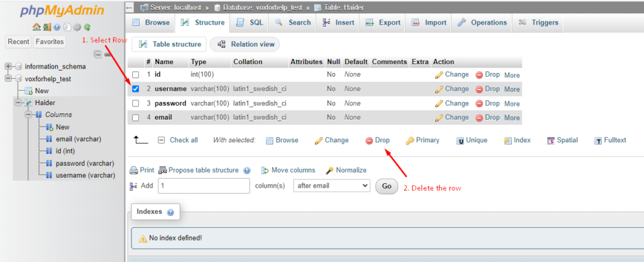The image size is (644, 262).
Task: Open the 'after email' position dropdown
Action: [331, 186]
